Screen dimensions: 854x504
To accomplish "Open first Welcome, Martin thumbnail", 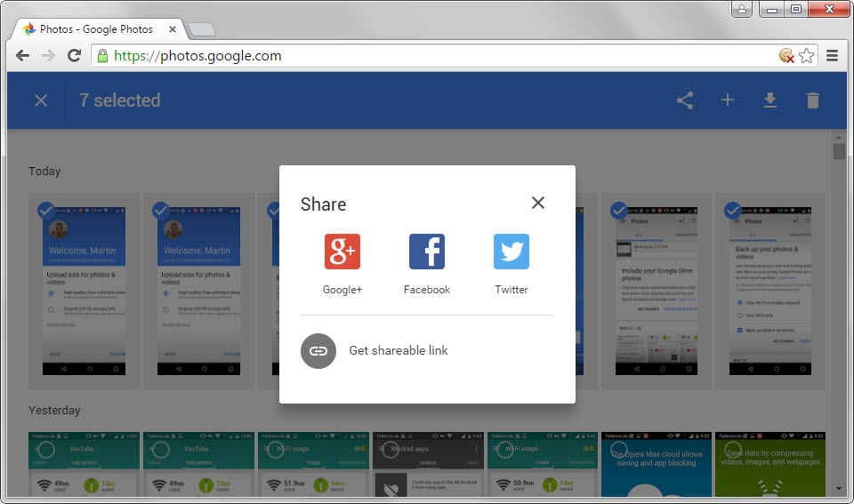I will (84, 291).
